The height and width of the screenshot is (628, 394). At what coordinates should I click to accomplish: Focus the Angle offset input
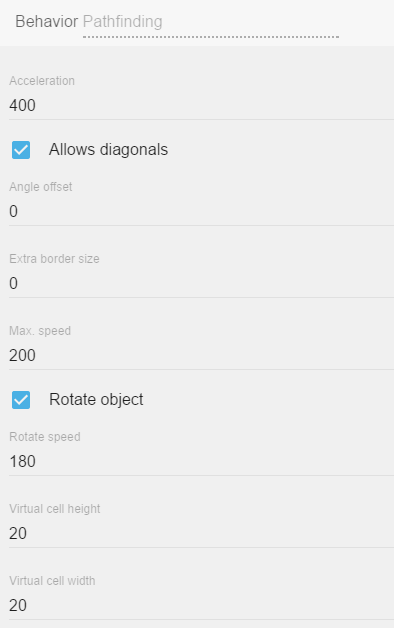pos(201,212)
